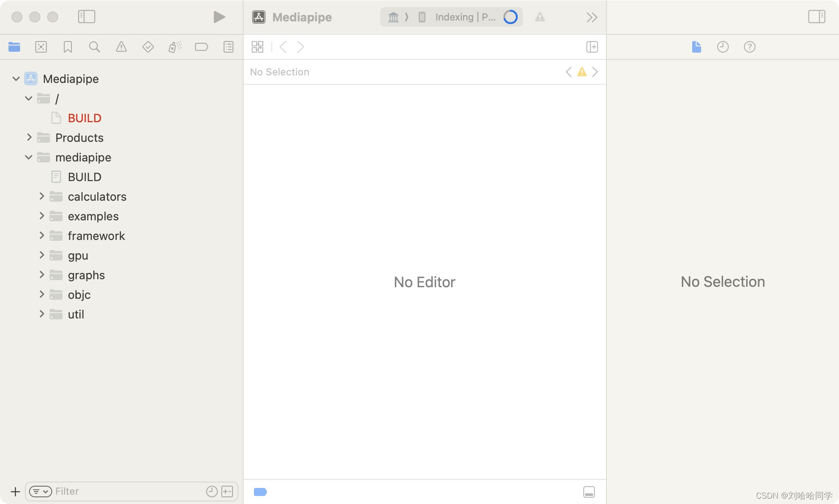Toggle the navigator sidebar visibility
The image size is (839, 504).
point(87,17)
